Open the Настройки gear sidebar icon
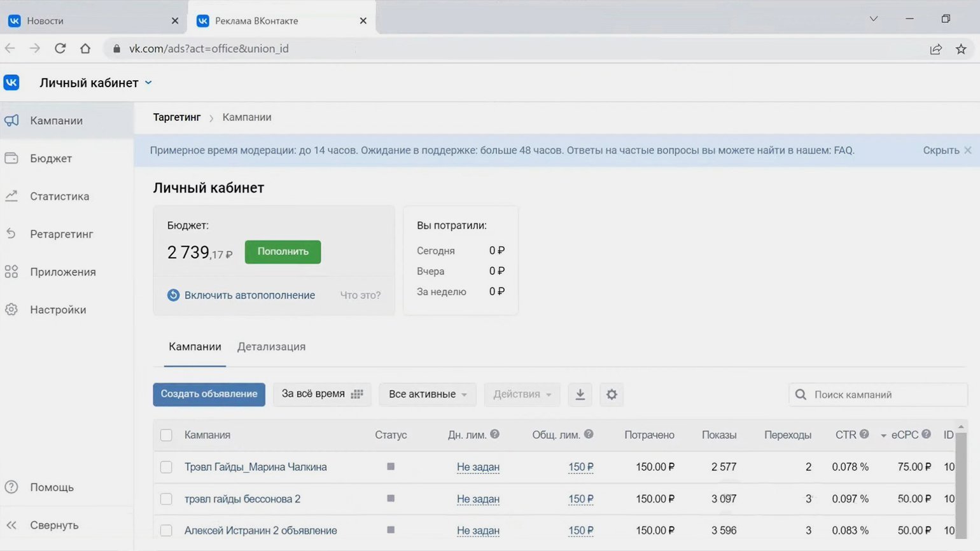This screenshot has width=980, height=551. coord(11,309)
